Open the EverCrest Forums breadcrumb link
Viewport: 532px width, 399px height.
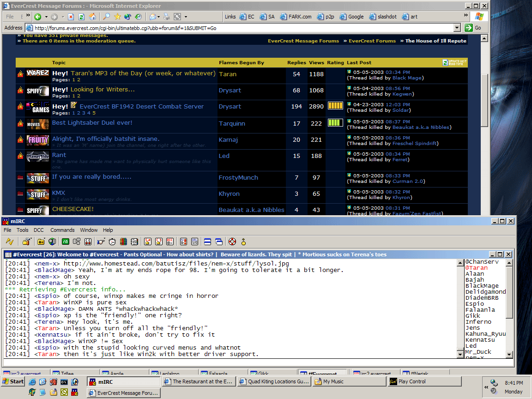[x=372, y=41]
